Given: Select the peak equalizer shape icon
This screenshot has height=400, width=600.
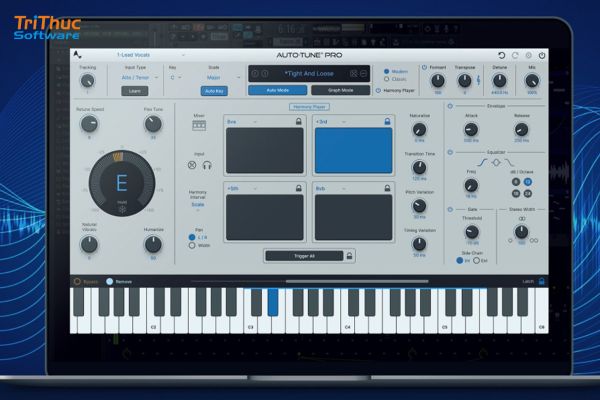Looking at the screenshot, I should (x=496, y=163).
